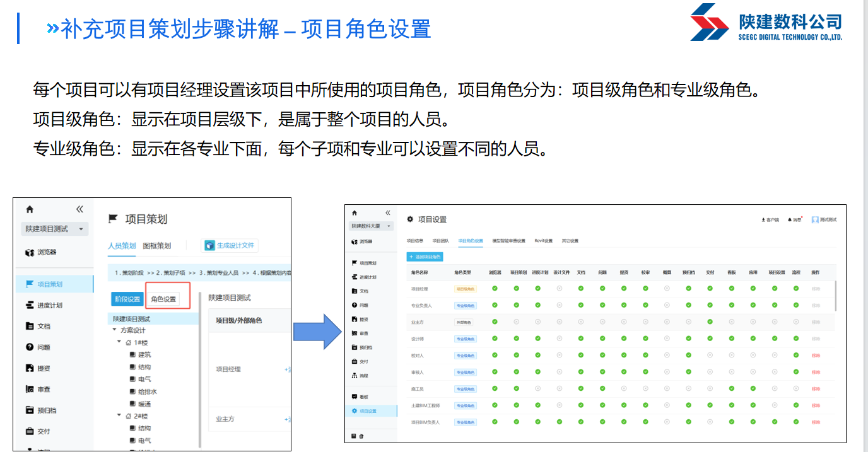
Task: Switch to the 图框策划 tab
Action: (156, 246)
